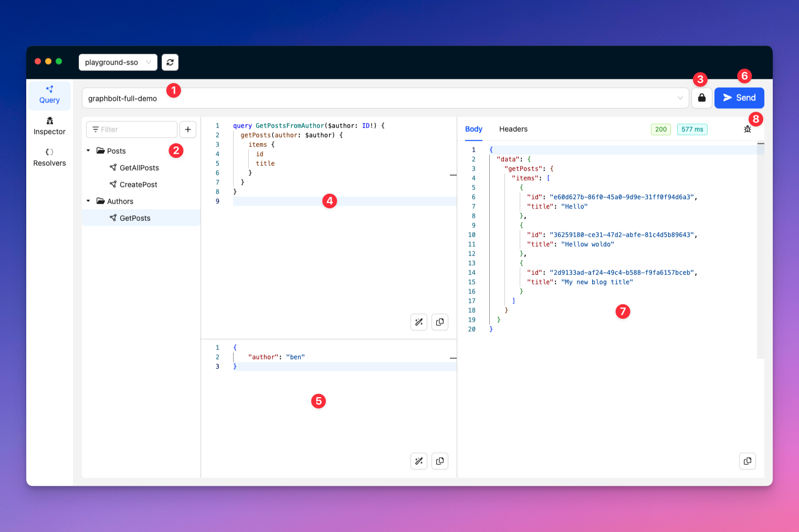Copy the response body with the copy icon
This screenshot has width=799, height=532.
pos(747,461)
